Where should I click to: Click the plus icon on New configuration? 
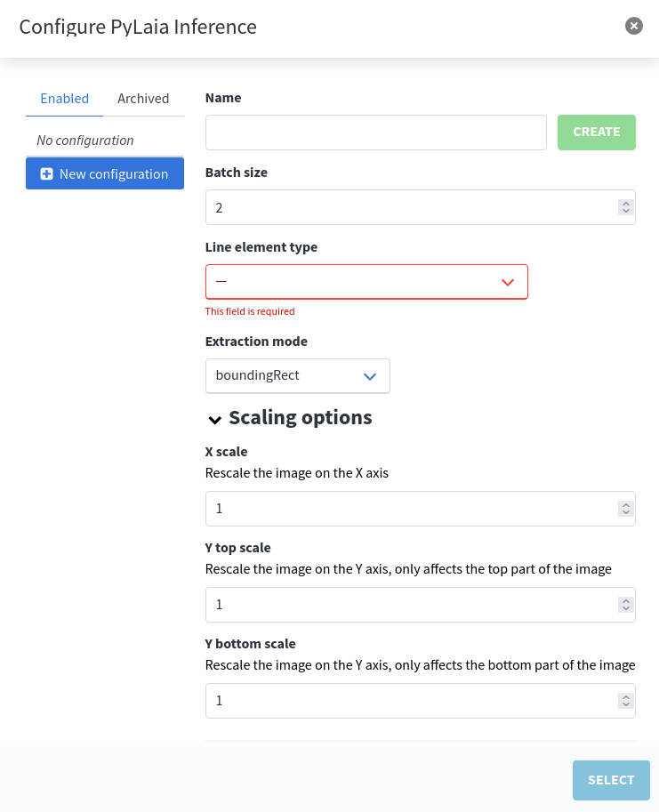coord(45,173)
